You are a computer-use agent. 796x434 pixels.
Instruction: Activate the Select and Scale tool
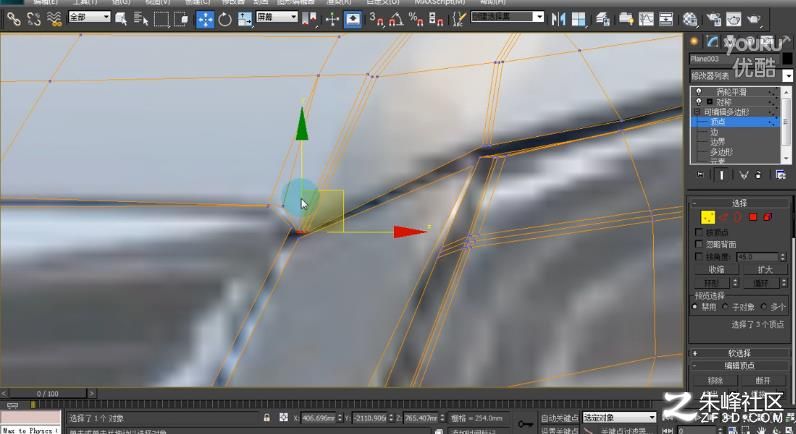click(245, 19)
